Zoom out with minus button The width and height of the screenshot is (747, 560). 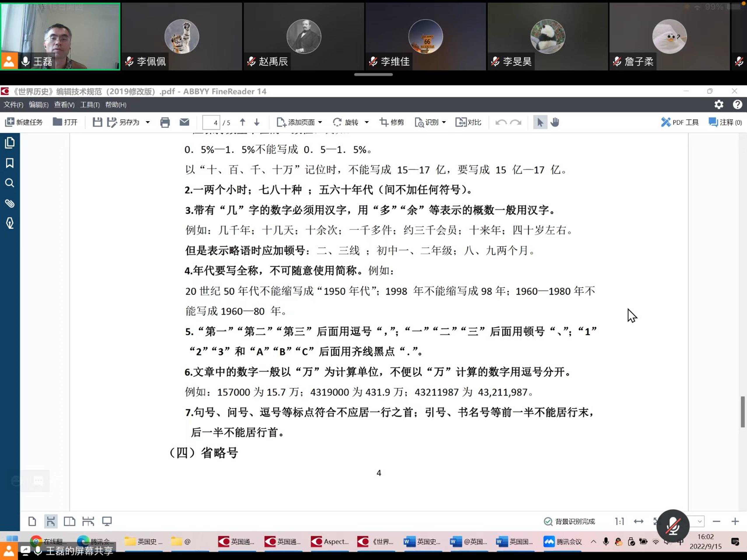[716, 521]
